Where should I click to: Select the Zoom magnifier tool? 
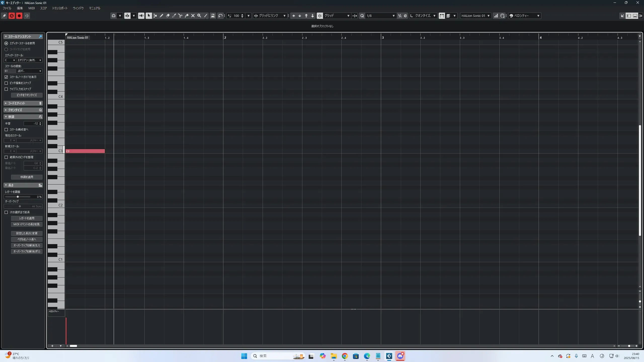pyautogui.click(x=199, y=16)
